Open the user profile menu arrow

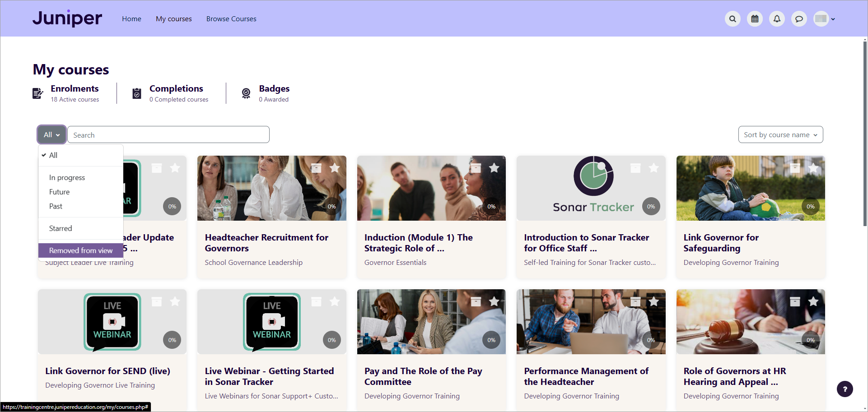[833, 19]
